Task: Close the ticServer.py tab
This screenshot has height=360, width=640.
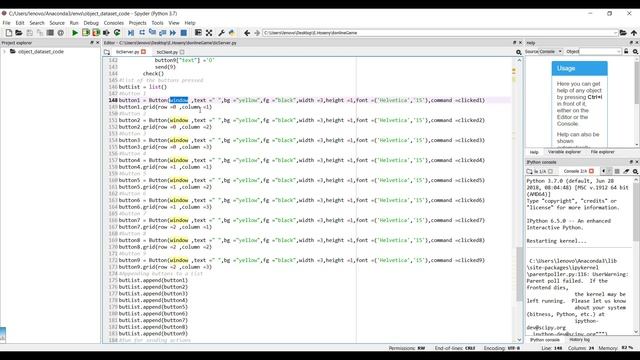Action: (x=143, y=52)
